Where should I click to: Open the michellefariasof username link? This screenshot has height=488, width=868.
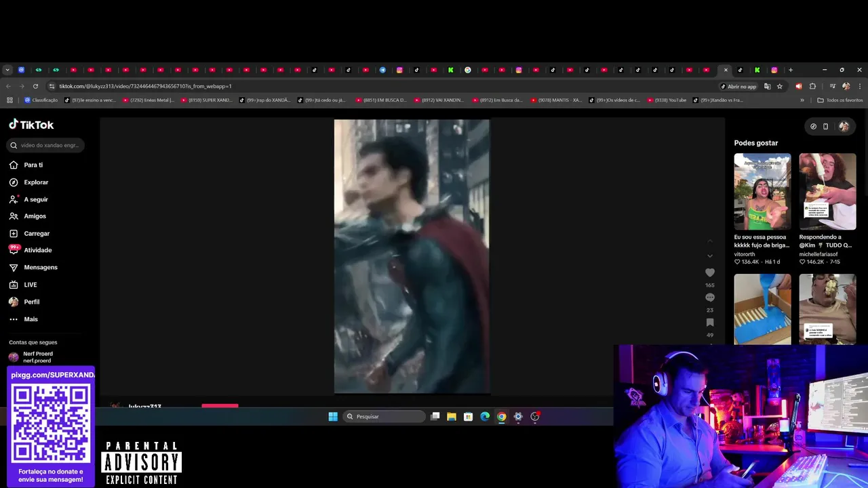(818, 254)
